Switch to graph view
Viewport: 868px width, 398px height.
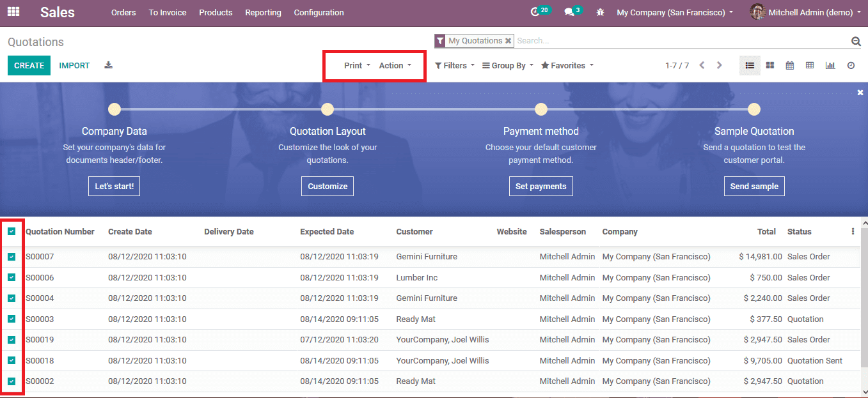830,65
